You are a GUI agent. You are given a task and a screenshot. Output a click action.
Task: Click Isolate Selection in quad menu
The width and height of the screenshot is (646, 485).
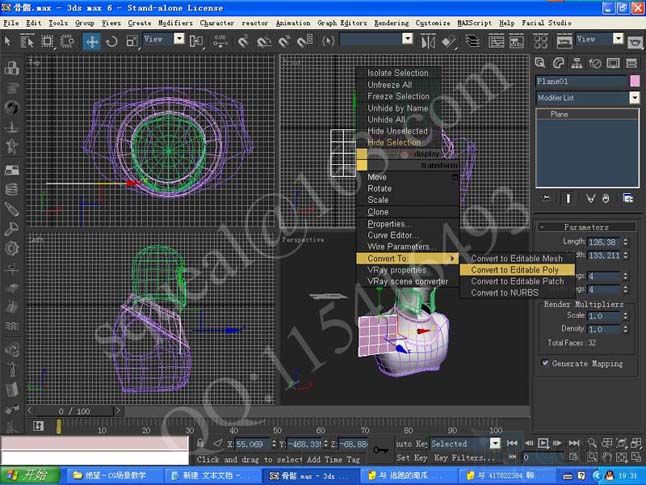coord(398,73)
